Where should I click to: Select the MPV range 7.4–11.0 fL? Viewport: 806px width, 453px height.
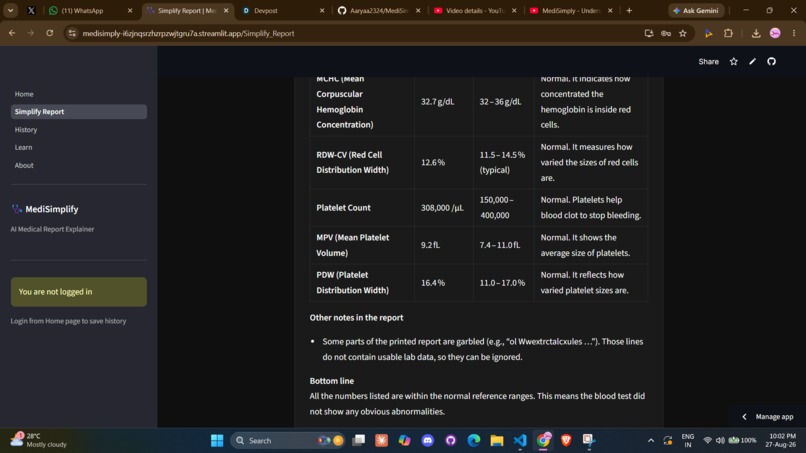coord(500,245)
